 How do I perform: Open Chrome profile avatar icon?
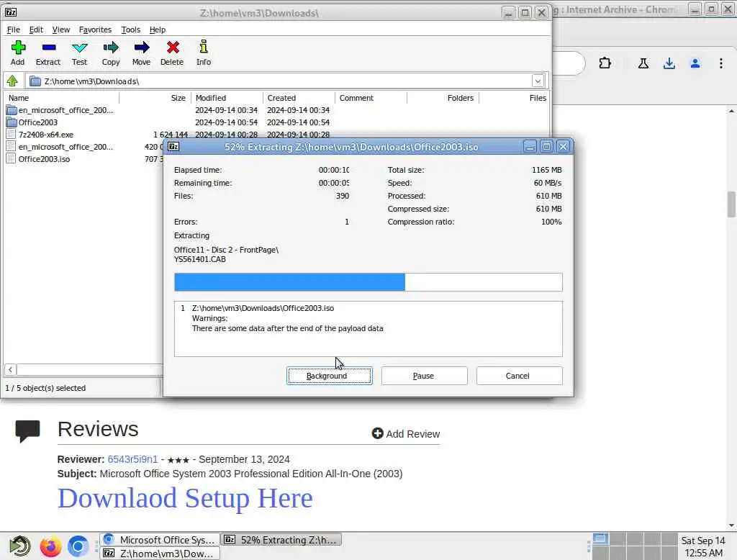tap(695, 63)
